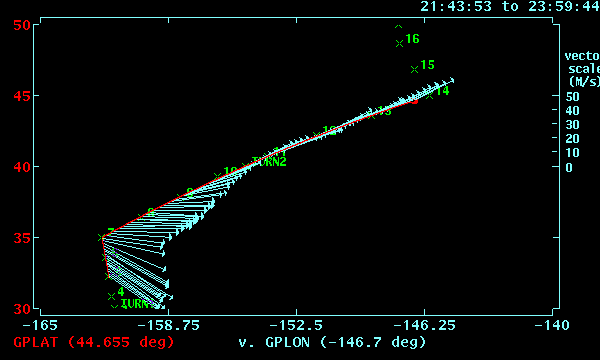Click the X marker beside waypoint 4
The height and width of the screenshot is (360, 600).
(111, 296)
